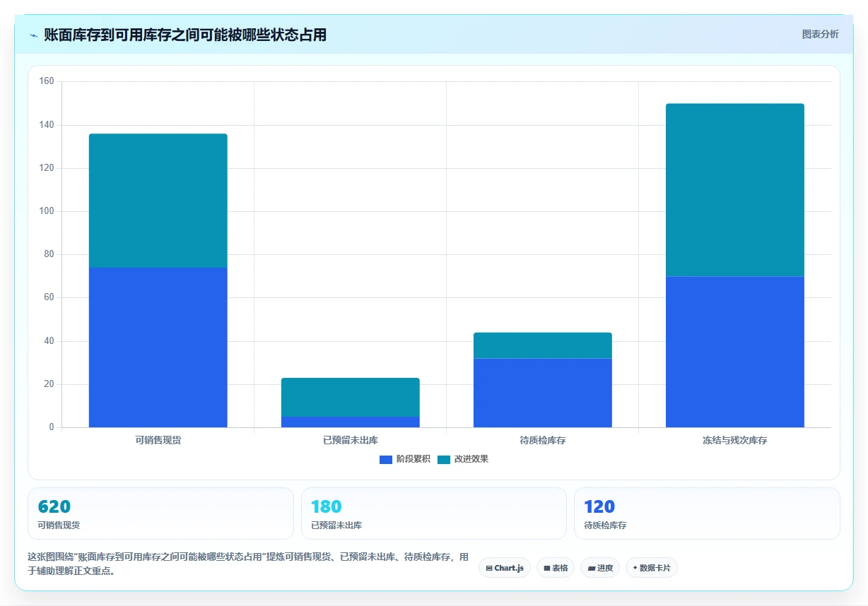The height and width of the screenshot is (606, 868).
Task: Toggle the 改进效果 legend item
Action: coord(463,459)
